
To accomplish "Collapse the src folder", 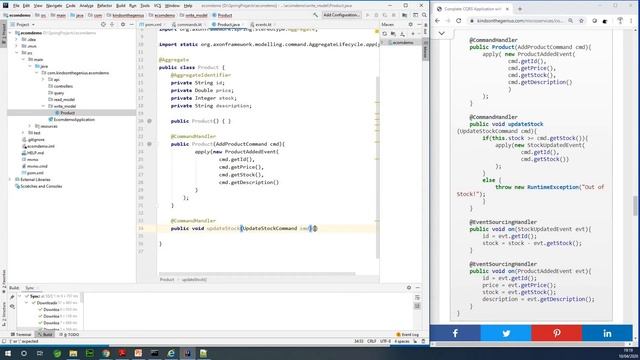I will pyautogui.click(x=17, y=53).
